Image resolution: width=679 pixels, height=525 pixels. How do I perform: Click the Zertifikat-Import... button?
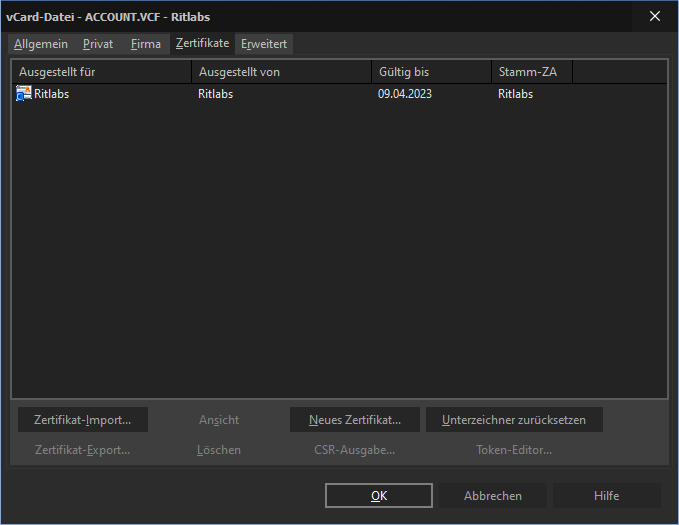pyautogui.click(x=83, y=420)
